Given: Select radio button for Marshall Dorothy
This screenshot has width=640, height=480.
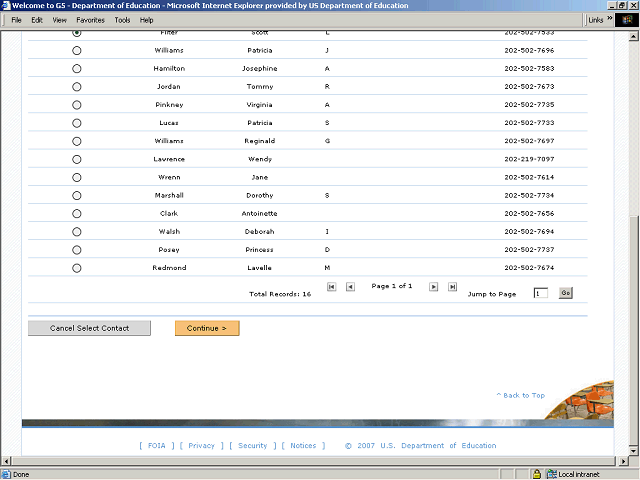Looking at the screenshot, I should (77, 196).
